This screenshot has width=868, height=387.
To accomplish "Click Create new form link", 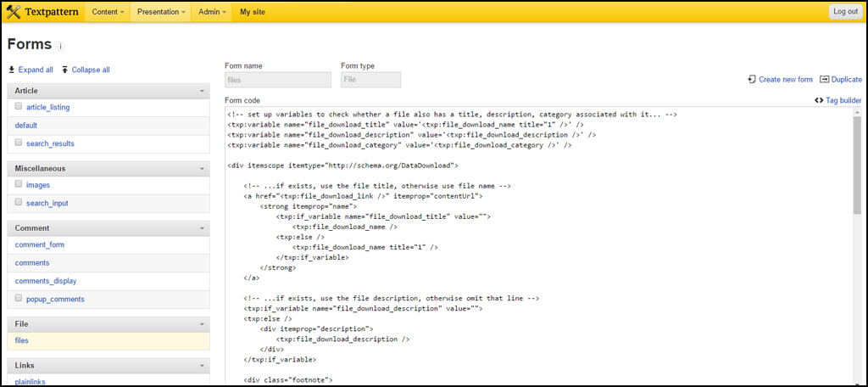I will tap(786, 79).
